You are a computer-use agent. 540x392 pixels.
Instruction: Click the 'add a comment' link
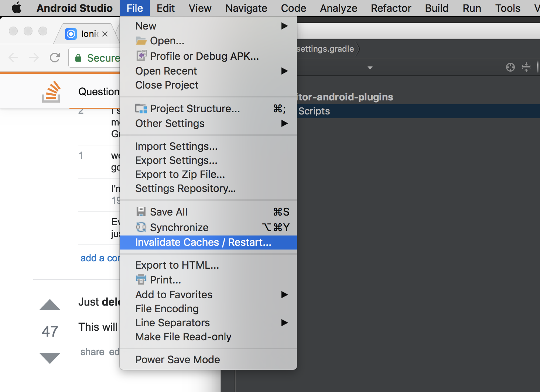100,258
